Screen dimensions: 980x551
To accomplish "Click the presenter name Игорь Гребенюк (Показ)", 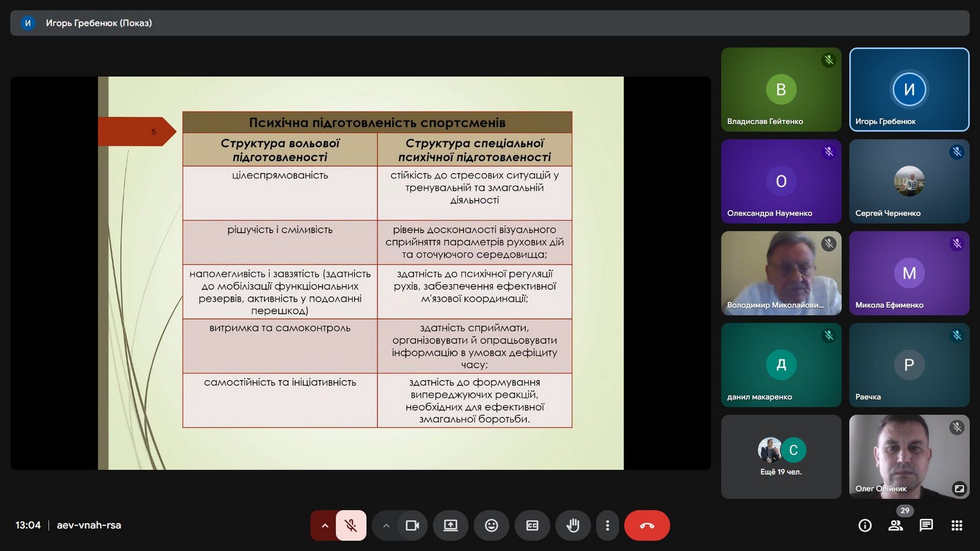I will tap(99, 23).
